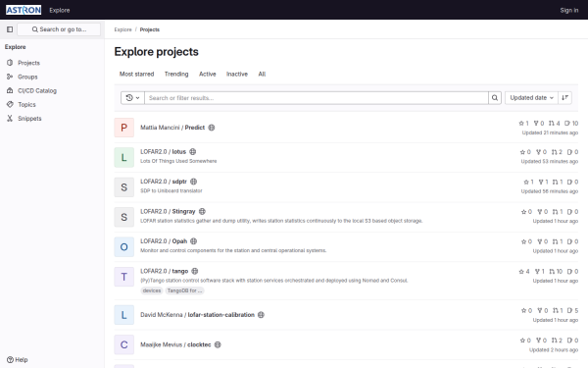
Task: Switch to the Inactive tab
Action: click(x=237, y=74)
